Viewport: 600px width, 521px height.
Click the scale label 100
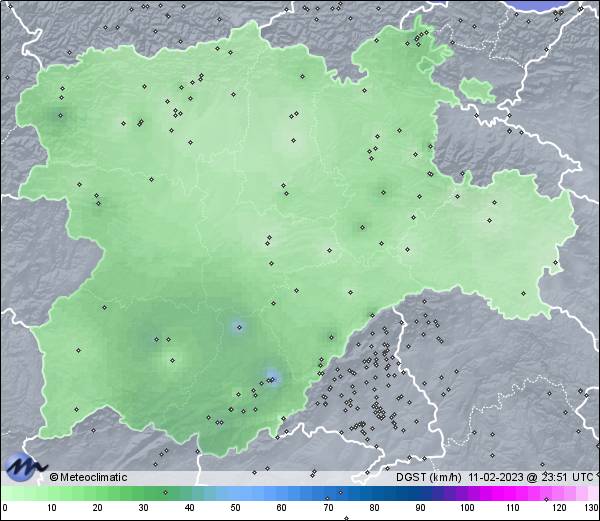point(467,508)
